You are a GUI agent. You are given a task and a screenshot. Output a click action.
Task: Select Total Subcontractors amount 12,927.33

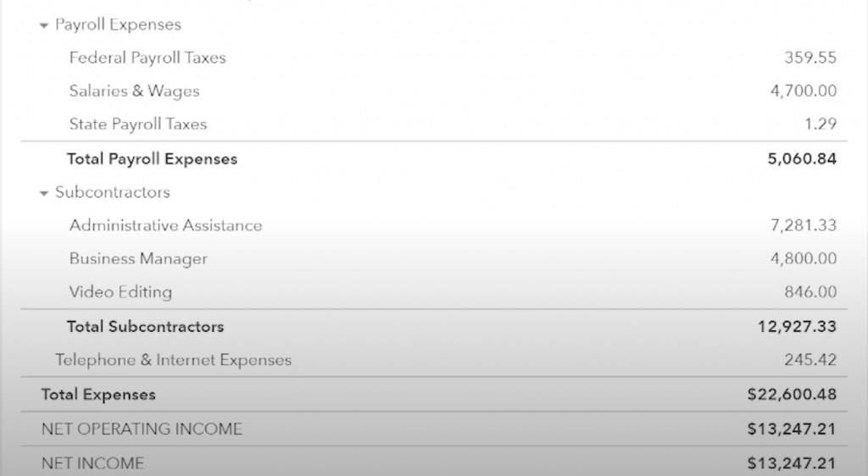tap(797, 327)
